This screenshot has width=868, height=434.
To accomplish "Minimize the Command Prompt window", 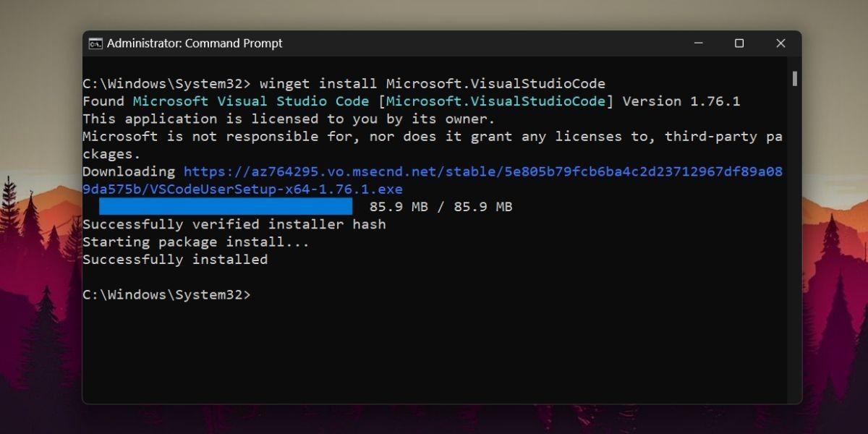I will tap(697, 43).
